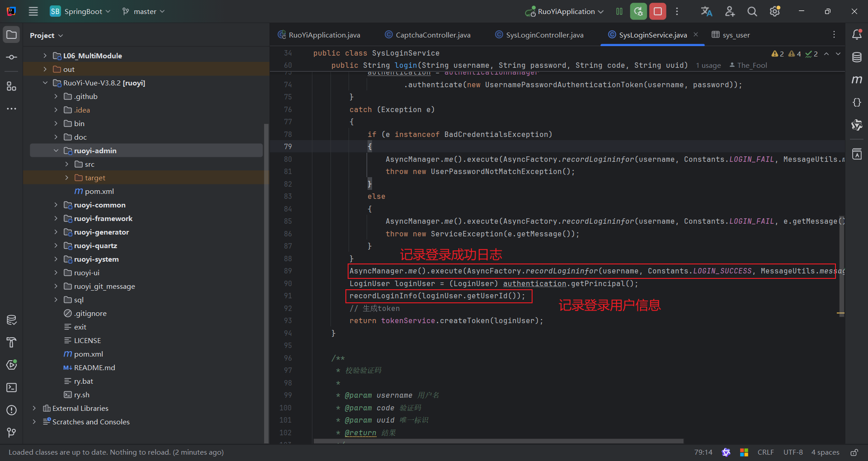Open the Structure tool window
This screenshot has width=868, height=461.
(x=11, y=86)
